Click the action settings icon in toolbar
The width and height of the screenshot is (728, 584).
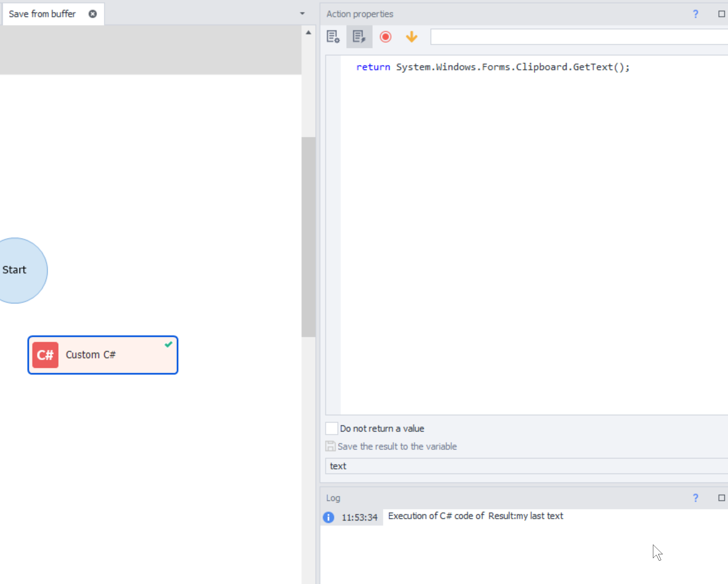333,37
